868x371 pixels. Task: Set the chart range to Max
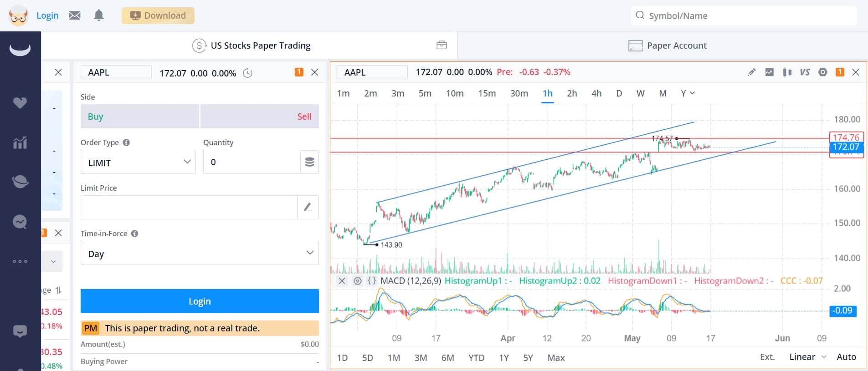pos(556,358)
